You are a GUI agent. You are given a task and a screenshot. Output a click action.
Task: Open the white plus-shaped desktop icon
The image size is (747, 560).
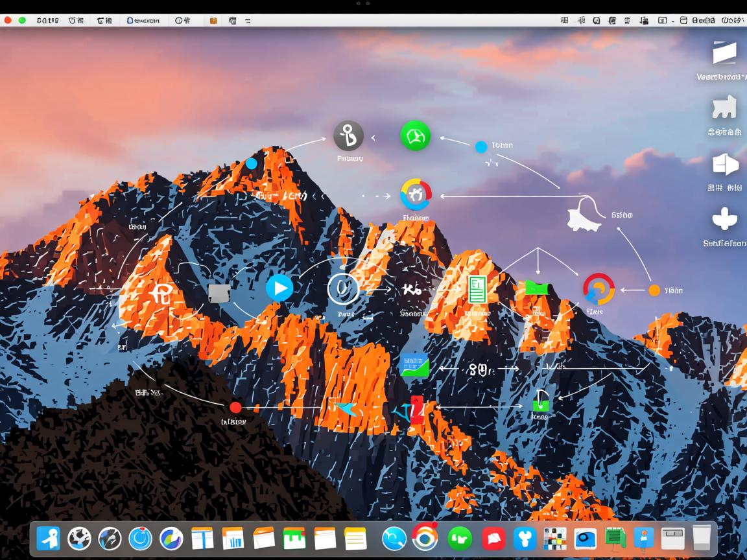[724, 219]
